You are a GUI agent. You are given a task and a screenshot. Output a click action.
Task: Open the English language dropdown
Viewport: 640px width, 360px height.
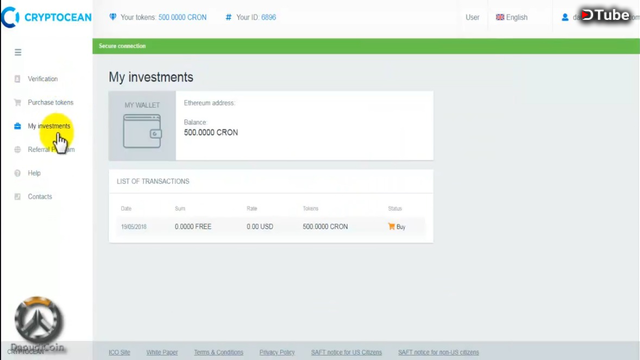coord(512,17)
